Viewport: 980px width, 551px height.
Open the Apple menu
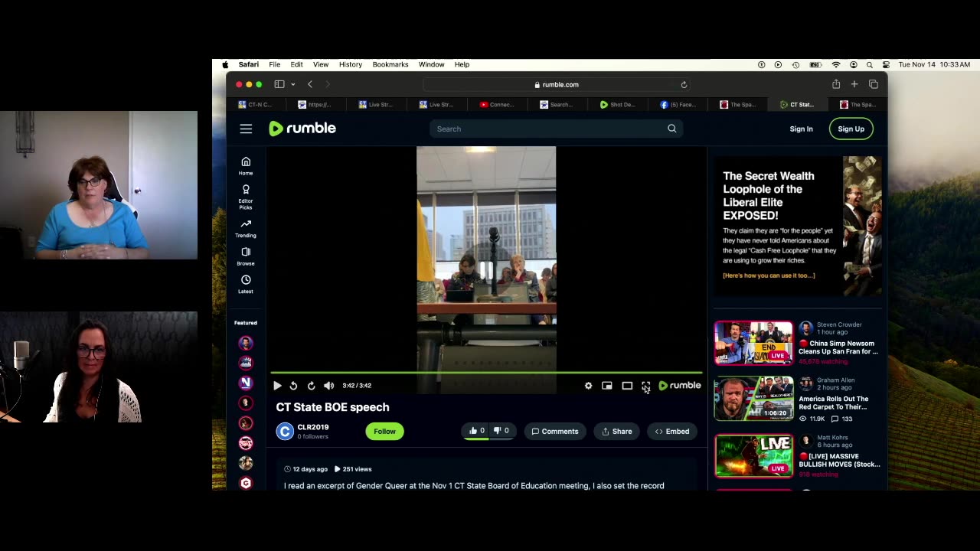pos(225,64)
